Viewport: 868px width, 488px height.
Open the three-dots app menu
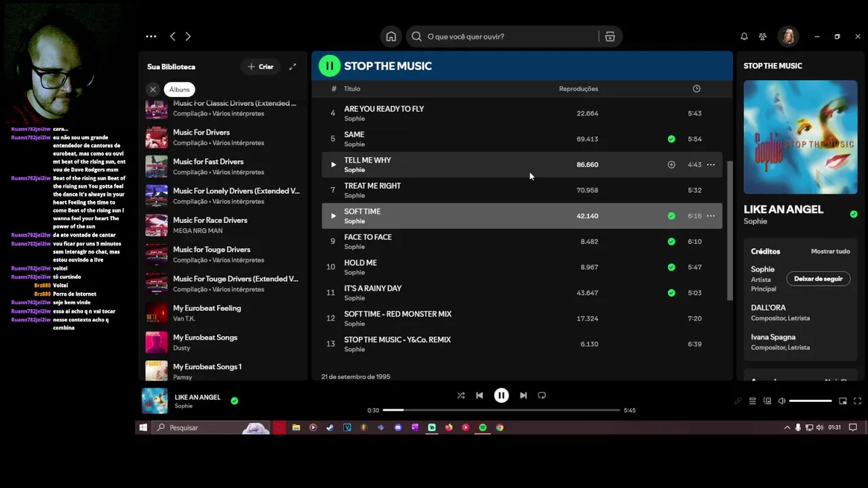click(x=151, y=37)
